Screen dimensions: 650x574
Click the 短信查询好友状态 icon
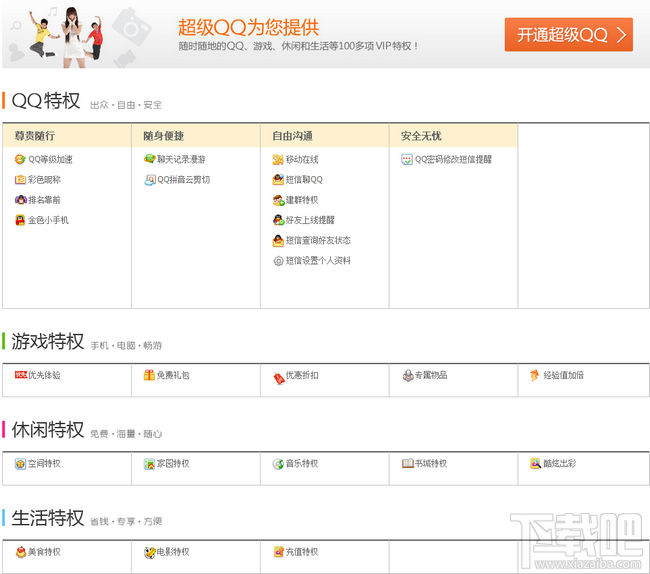(x=278, y=240)
